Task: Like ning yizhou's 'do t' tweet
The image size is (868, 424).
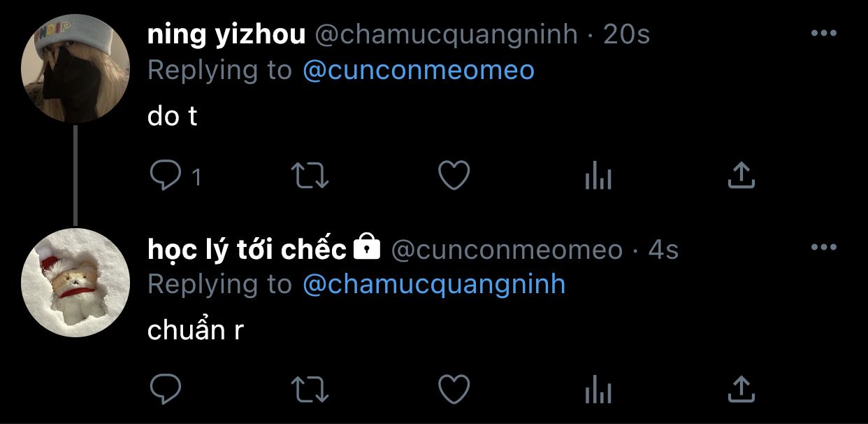Action: tap(454, 176)
